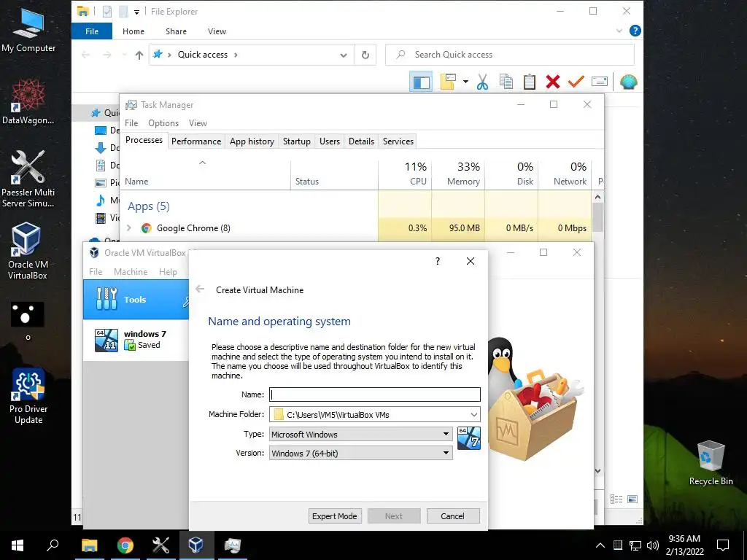The image size is (747, 560).
Task: Open Google Chrome from the taskbar
Action: pos(125,545)
